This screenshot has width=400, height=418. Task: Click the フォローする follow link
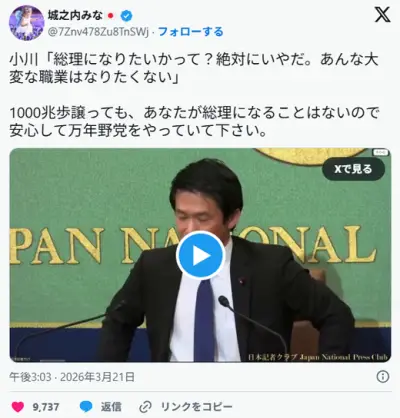(190, 32)
